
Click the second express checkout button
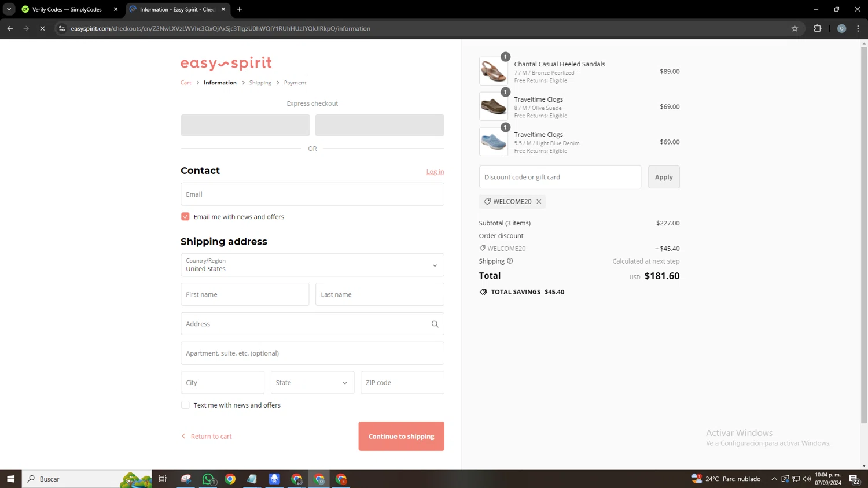click(380, 125)
